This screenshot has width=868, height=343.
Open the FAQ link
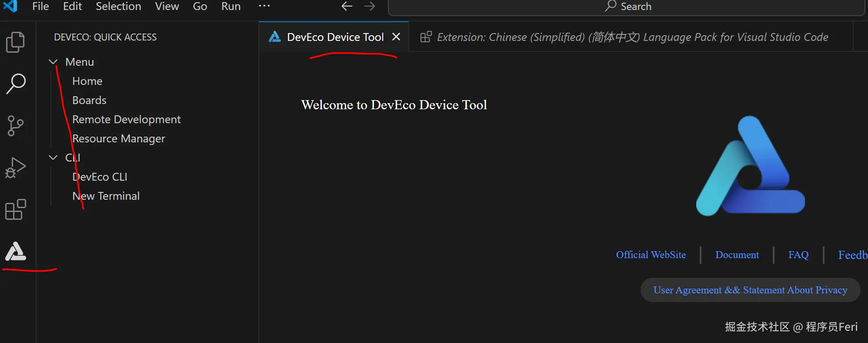(x=798, y=255)
